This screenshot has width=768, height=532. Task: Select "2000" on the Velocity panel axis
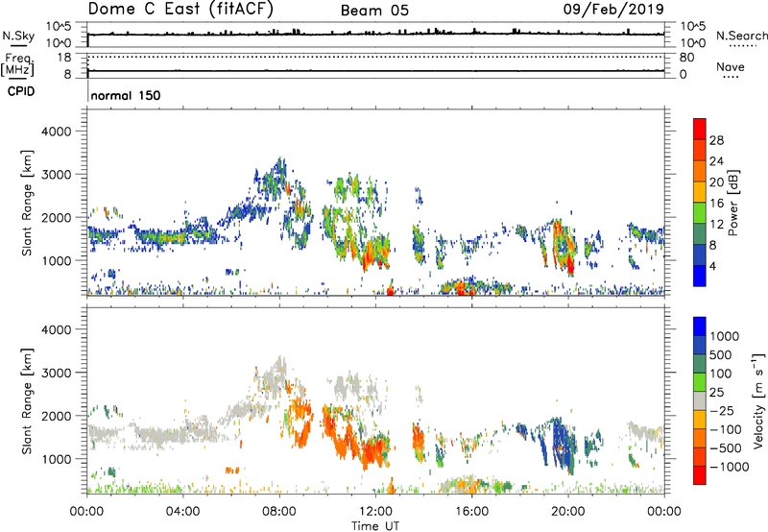(57, 416)
